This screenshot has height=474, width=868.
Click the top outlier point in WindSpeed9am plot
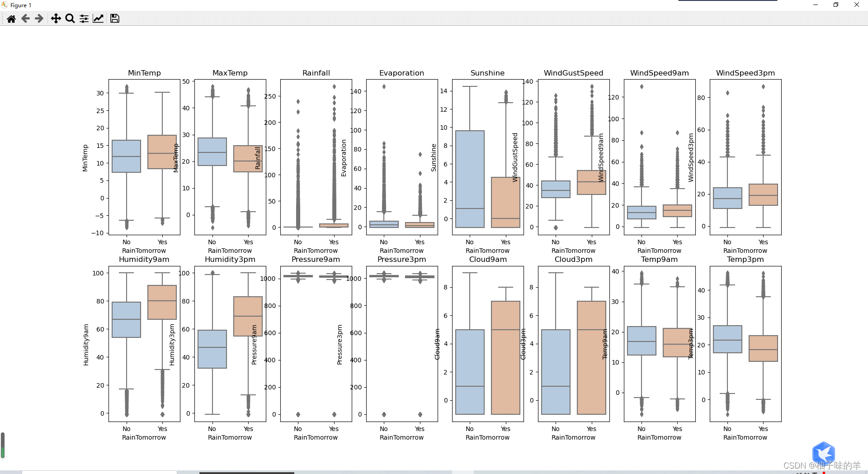[x=642, y=86]
